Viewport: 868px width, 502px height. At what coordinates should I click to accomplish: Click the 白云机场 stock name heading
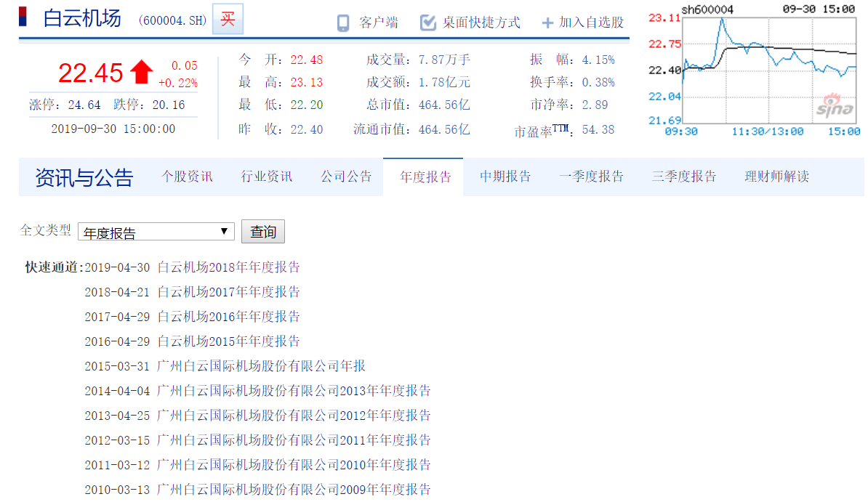[82, 18]
